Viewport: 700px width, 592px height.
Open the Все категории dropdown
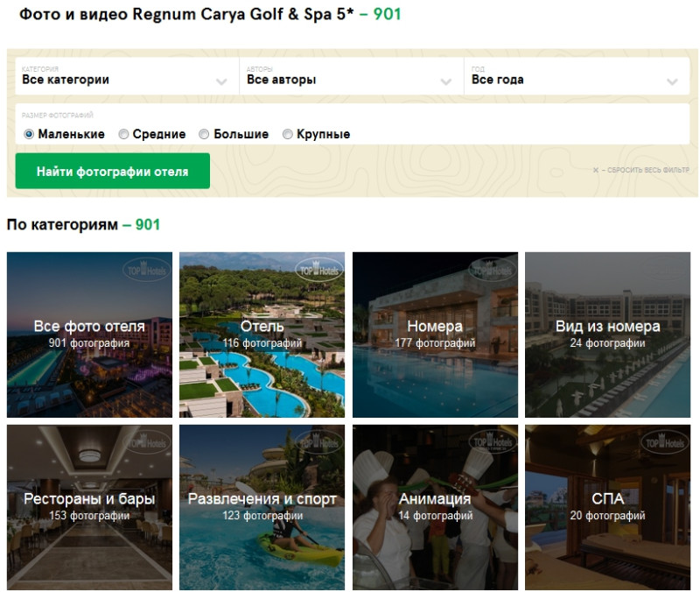(127, 76)
